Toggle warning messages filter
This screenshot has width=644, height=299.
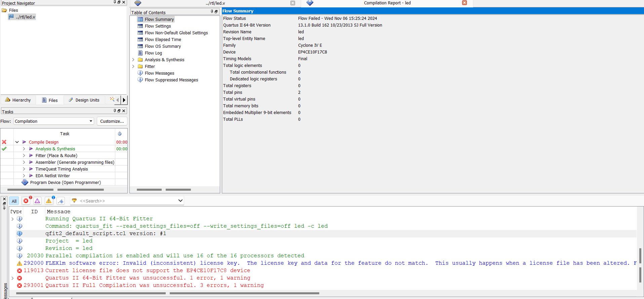coord(49,201)
